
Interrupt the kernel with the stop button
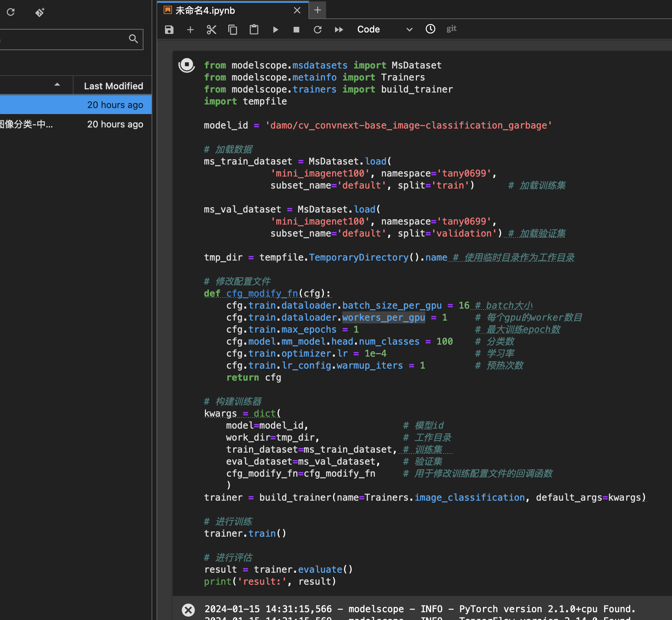point(296,30)
